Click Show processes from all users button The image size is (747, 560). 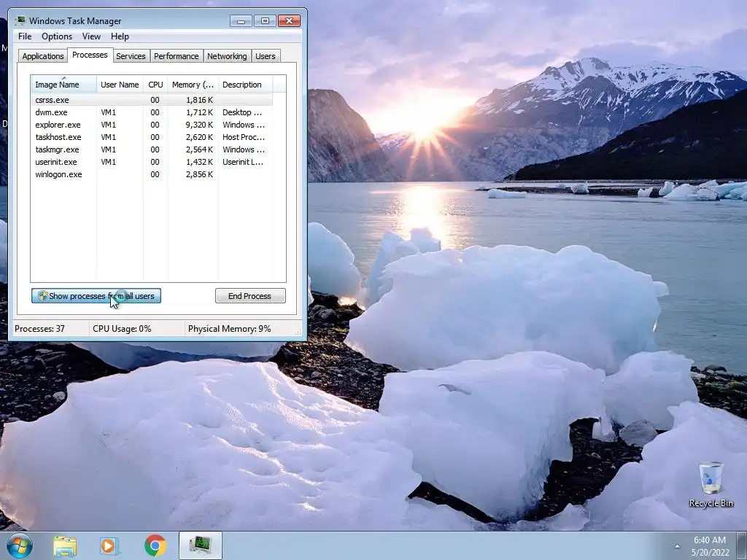[x=96, y=296]
